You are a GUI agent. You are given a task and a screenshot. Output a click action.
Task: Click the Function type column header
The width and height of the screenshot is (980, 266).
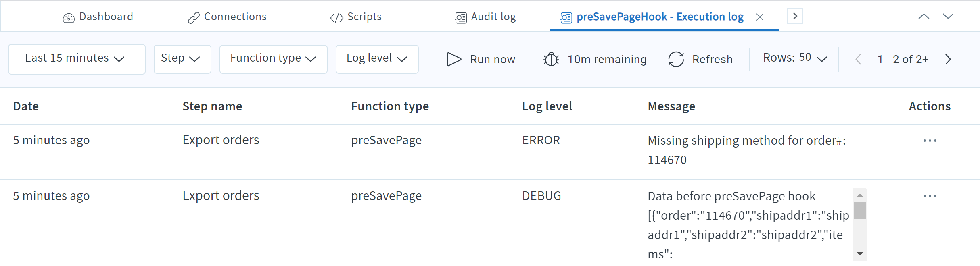tap(390, 106)
